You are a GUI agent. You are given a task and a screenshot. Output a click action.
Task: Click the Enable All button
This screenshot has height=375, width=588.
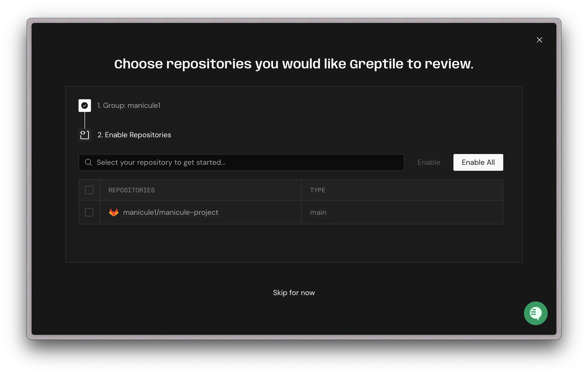478,162
